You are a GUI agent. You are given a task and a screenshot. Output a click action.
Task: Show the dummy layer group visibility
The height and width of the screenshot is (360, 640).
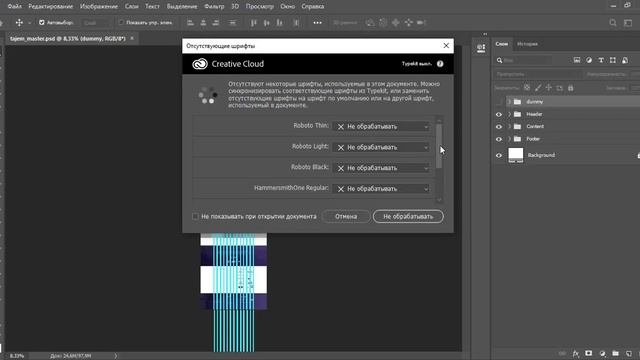pos(499,102)
